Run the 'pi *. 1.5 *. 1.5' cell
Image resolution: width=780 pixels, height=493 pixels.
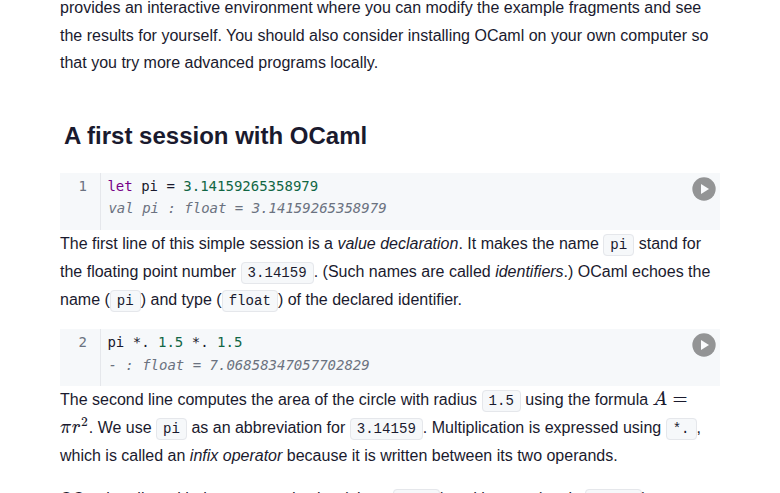pyautogui.click(x=704, y=344)
